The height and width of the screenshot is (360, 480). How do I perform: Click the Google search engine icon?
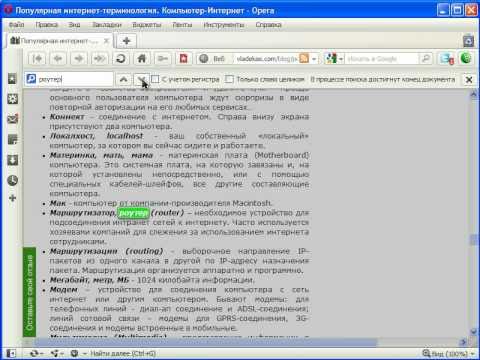(331, 59)
